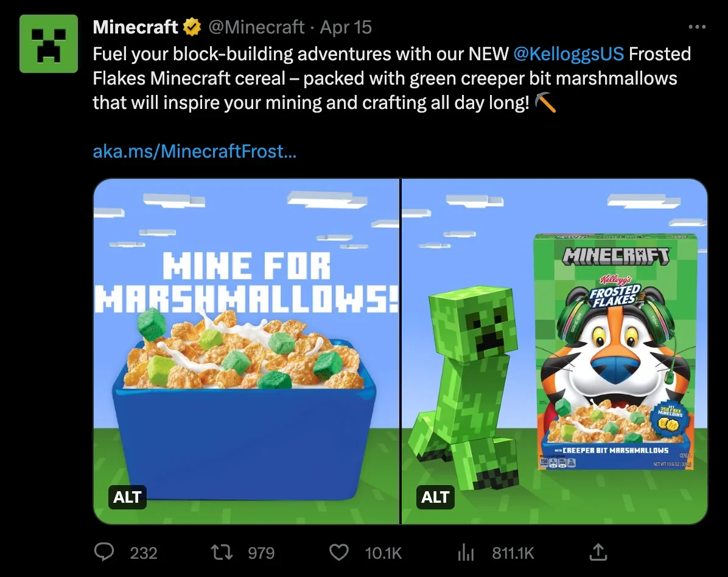Open the left cereal bowl image

coord(245,350)
